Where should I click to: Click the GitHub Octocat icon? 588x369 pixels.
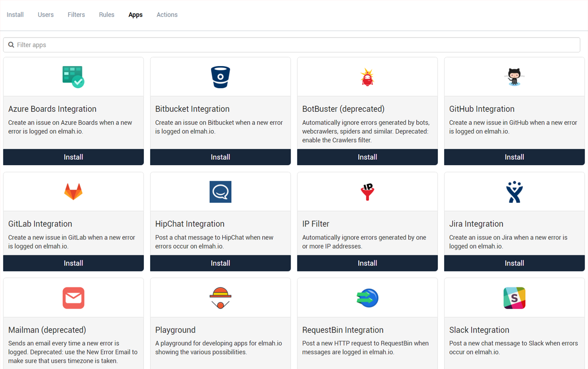[x=514, y=77]
